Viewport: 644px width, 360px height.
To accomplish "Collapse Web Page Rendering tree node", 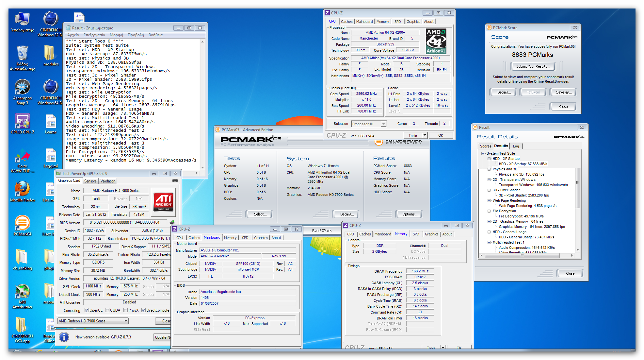I will tap(489, 200).
